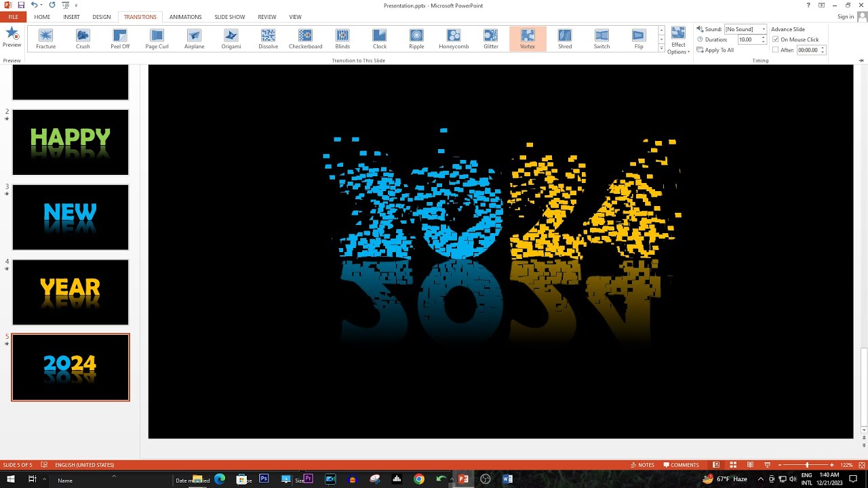Image resolution: width=868 pixels, height=488 pixels.
Task: Open the DESIGN tab
Action: (102, 17)
